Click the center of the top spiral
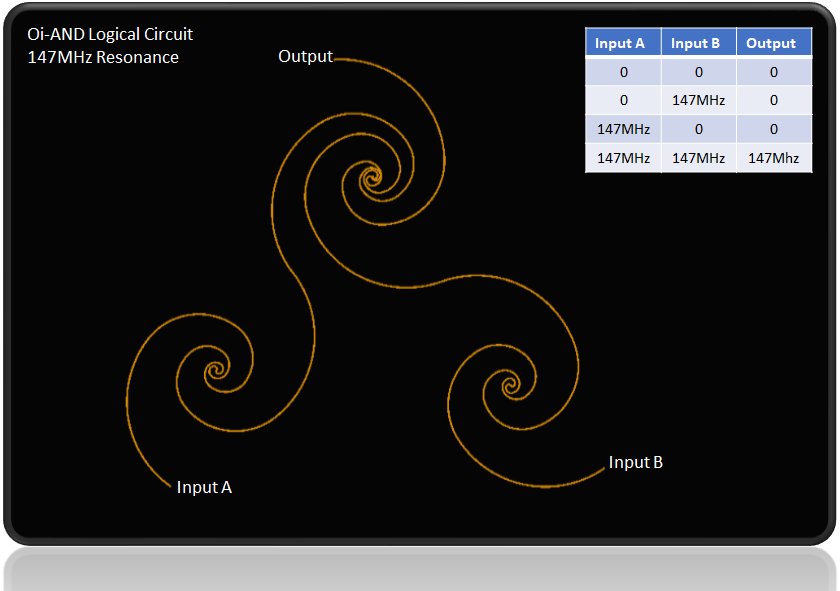The width and height of the screenshot is (840, 591). [371, 180]
